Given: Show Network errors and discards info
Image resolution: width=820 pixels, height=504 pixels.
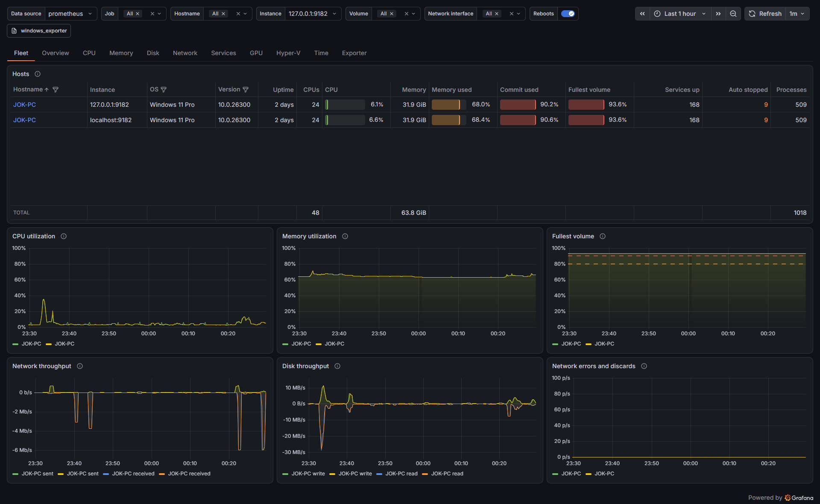Looking at the screenshot, I should pyautogui.click(x=644, y=366).
